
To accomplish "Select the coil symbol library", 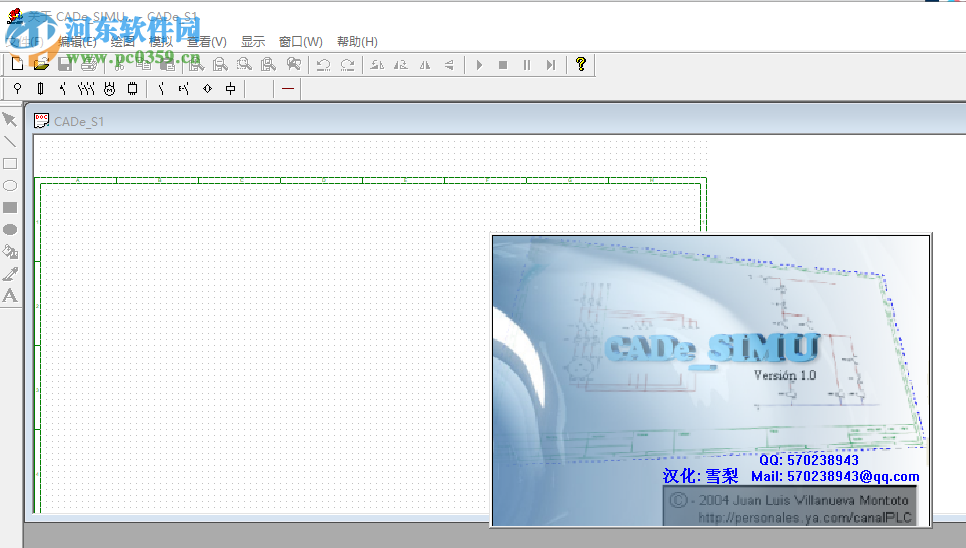I will (230, 89).
